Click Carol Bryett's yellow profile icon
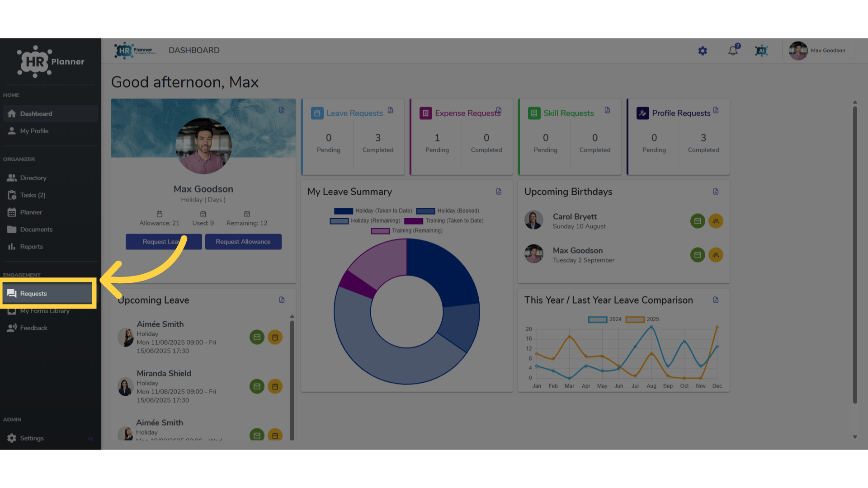 (x=716, y=221)
